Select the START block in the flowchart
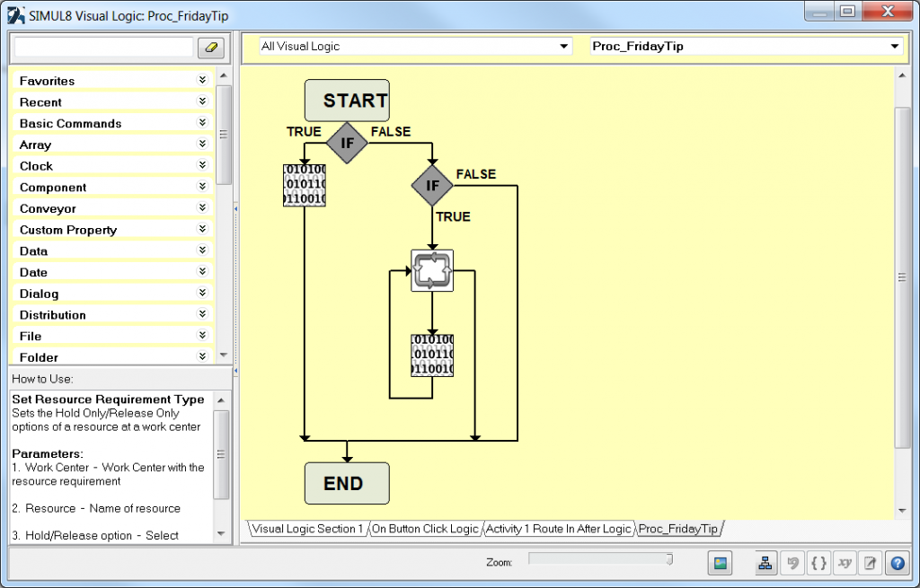The height and width of the screenshot is (588, 920). [347, 101]
